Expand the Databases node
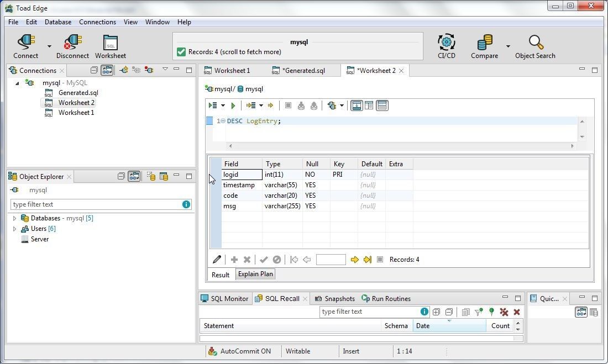This screenshot has width=608, height=364. point(15,218)
